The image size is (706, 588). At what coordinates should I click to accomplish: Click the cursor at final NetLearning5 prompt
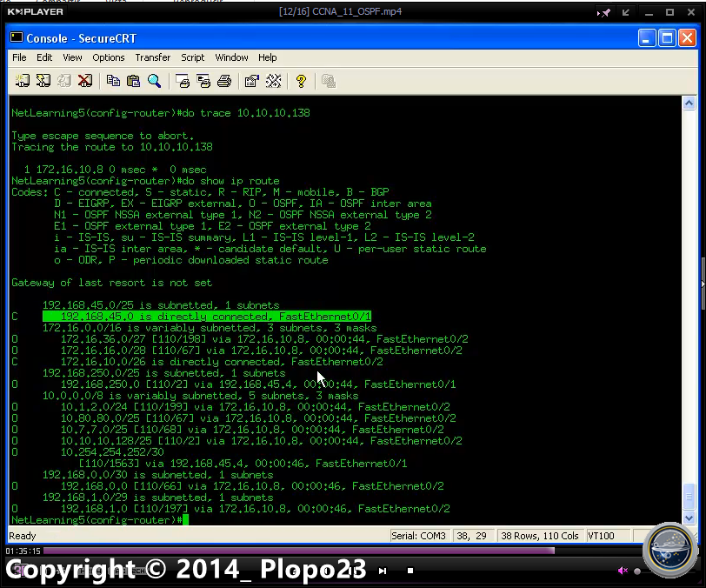click(185, 520)
